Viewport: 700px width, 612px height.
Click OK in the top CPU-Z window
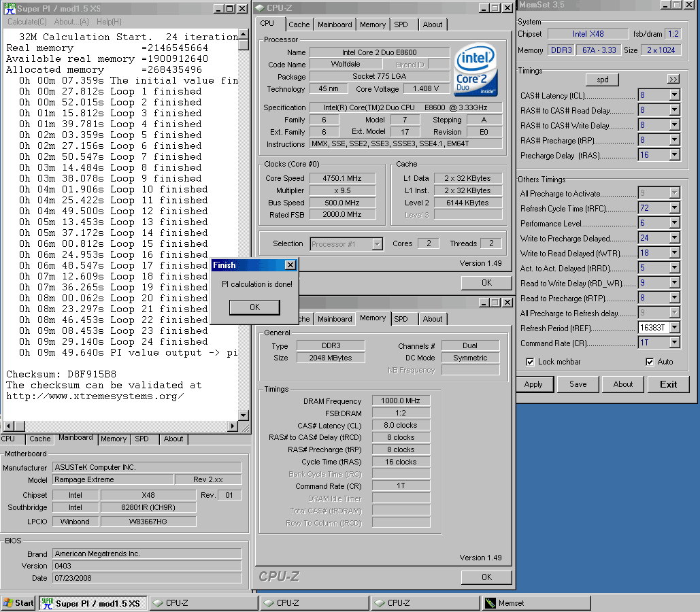486,283
